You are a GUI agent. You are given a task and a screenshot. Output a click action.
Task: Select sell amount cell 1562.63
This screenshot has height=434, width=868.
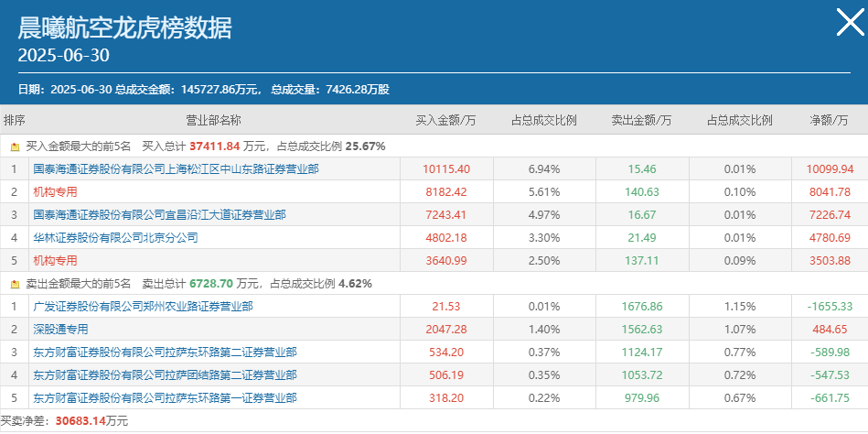(642, 330)
